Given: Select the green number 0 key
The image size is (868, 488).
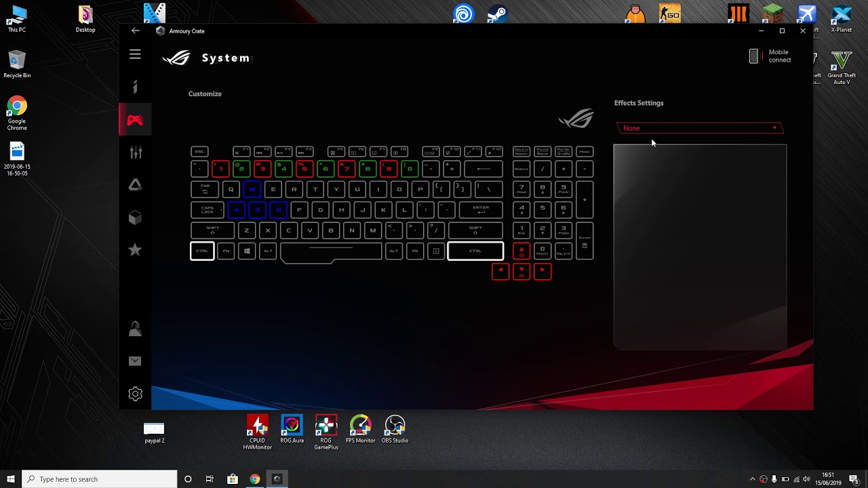Looking at the screenshot, I should 410,169.
